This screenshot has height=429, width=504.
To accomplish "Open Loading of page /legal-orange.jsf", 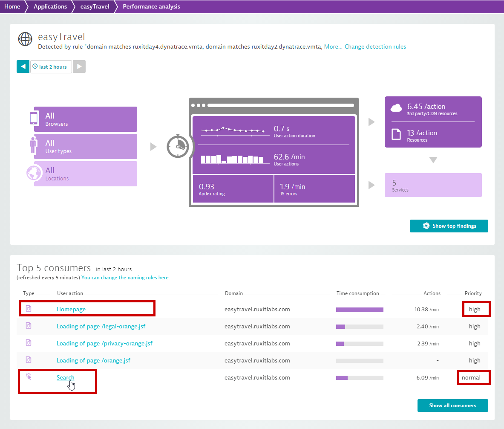I will [x=101, y=326].
